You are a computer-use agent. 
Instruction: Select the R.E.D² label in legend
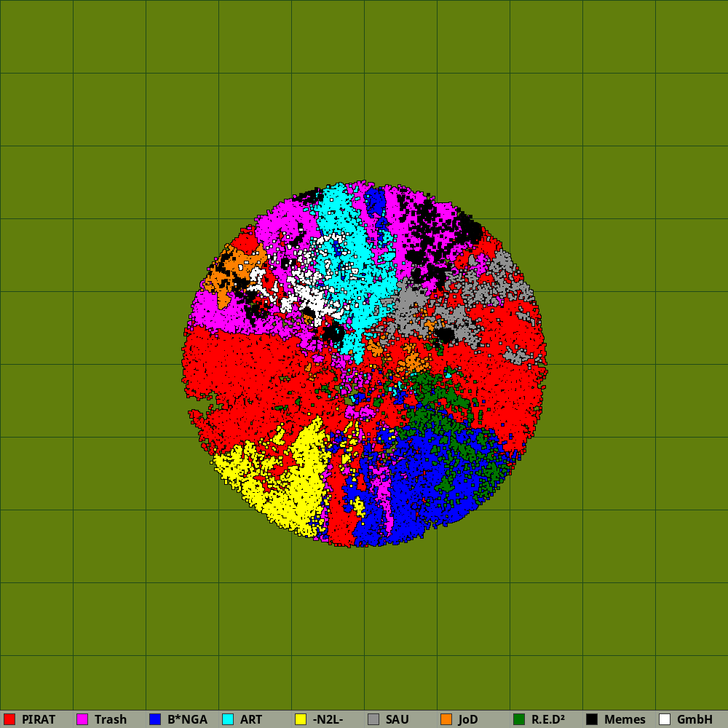click(548, 719)
